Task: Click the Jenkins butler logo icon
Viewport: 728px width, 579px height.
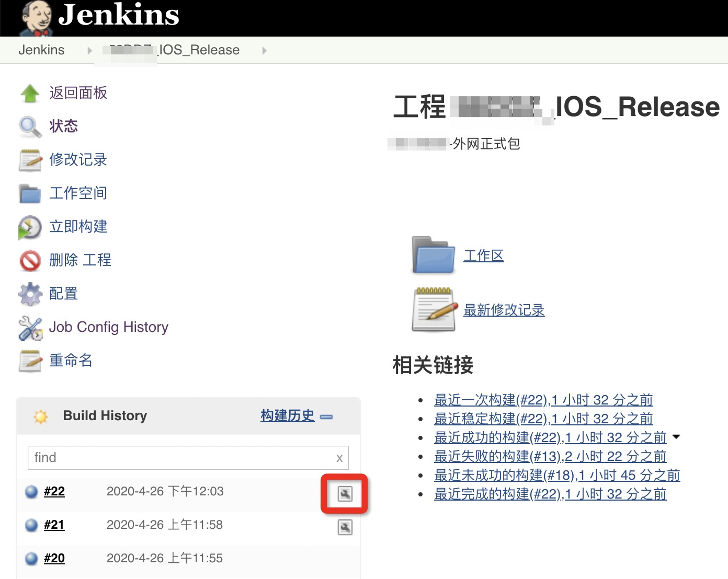Action: coord(37,18)
